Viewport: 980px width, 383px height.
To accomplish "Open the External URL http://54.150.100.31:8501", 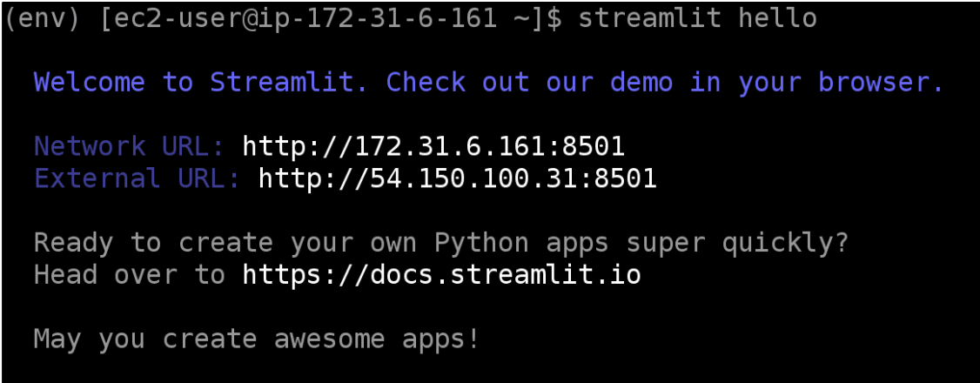I will click(x=458, y=178).
